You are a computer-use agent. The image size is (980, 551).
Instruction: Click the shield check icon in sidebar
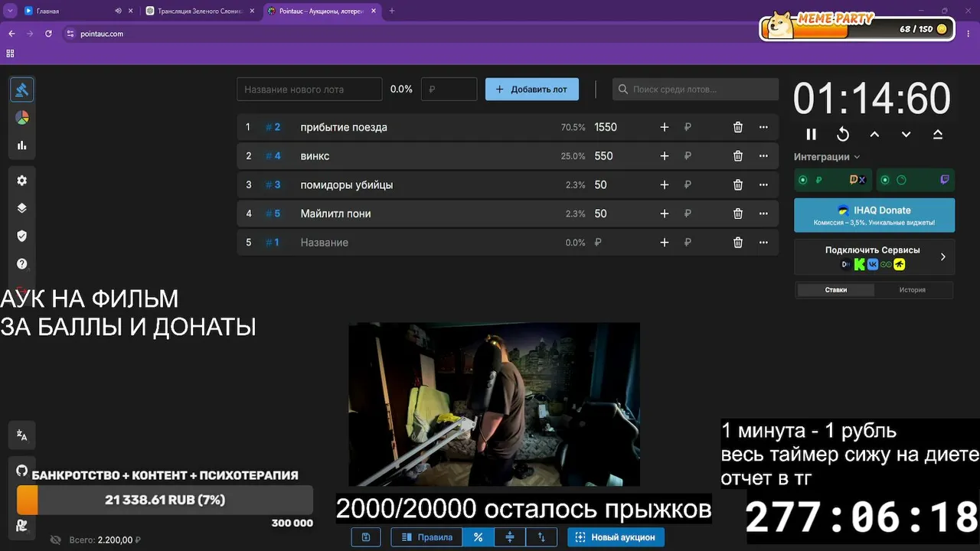pyautogui.click(x=22, y=236)
